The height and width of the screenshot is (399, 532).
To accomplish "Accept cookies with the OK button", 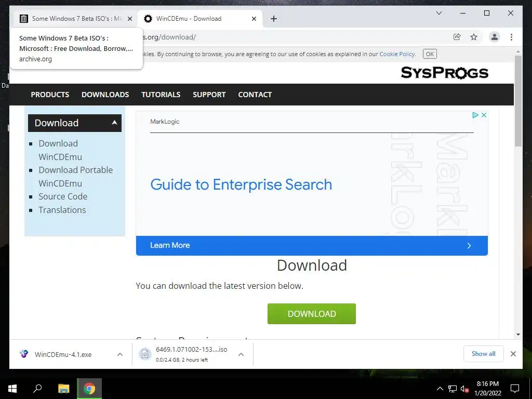I will (430, 54).
